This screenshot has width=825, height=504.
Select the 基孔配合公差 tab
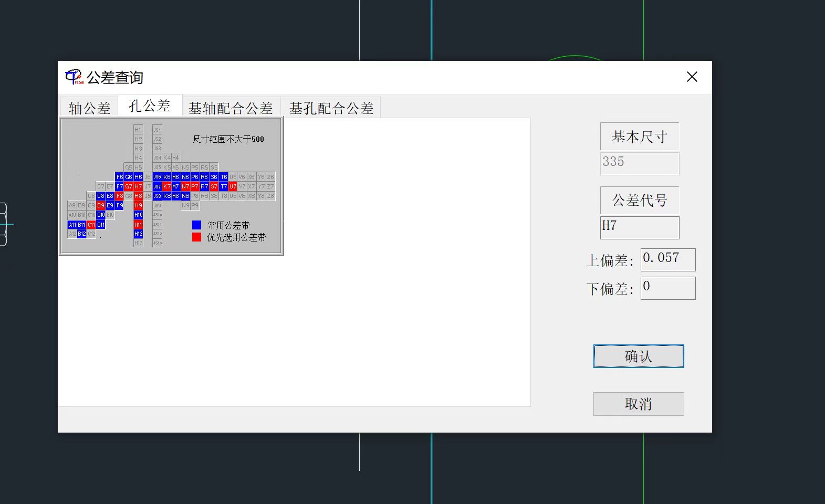coord(331,108)
